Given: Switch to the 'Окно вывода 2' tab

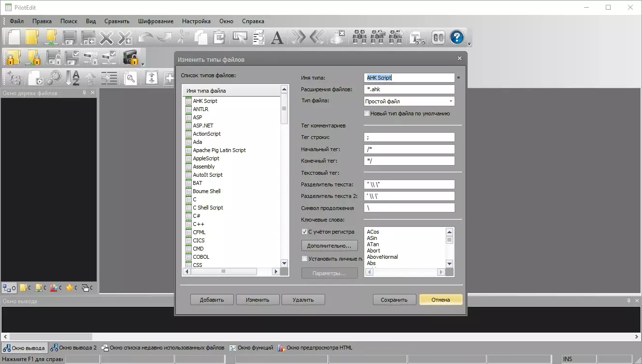Looking at the screenshot, I should tap(74, 348).
